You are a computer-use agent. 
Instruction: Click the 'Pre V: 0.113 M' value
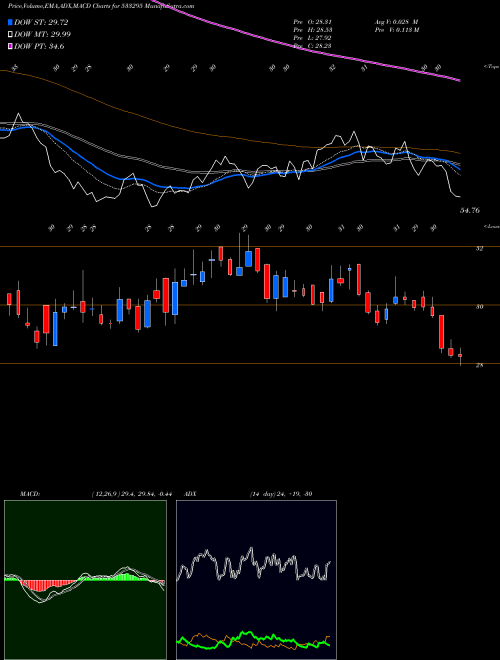[396, 30]
